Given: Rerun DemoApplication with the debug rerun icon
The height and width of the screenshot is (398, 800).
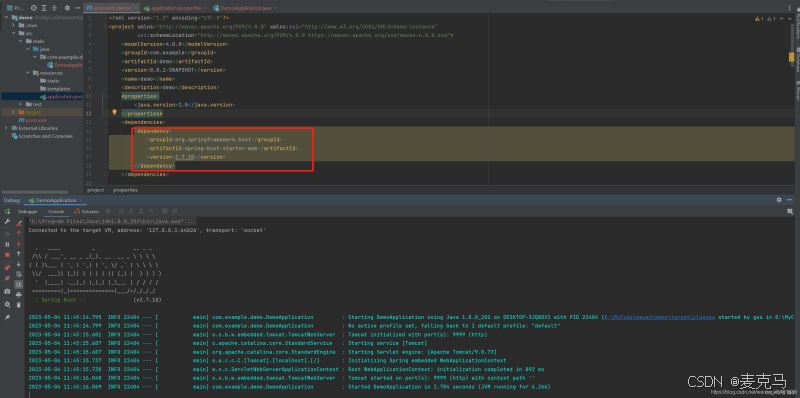Looking at the screenshot, I should (x=7, y=211).
